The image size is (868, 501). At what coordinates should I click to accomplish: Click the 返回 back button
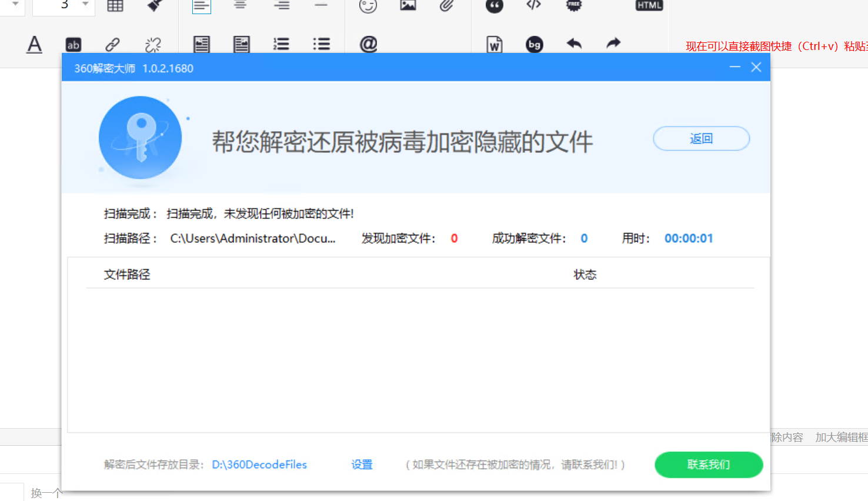tap(701, 139)
